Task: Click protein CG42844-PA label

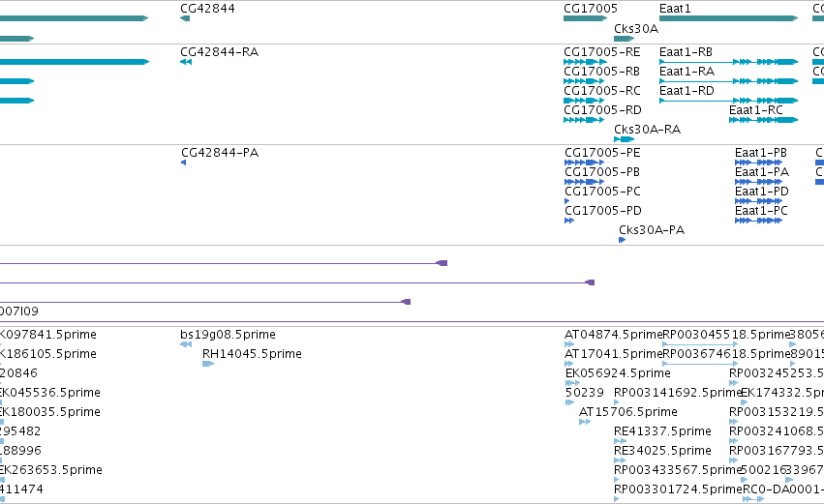Action: [220, 153]
